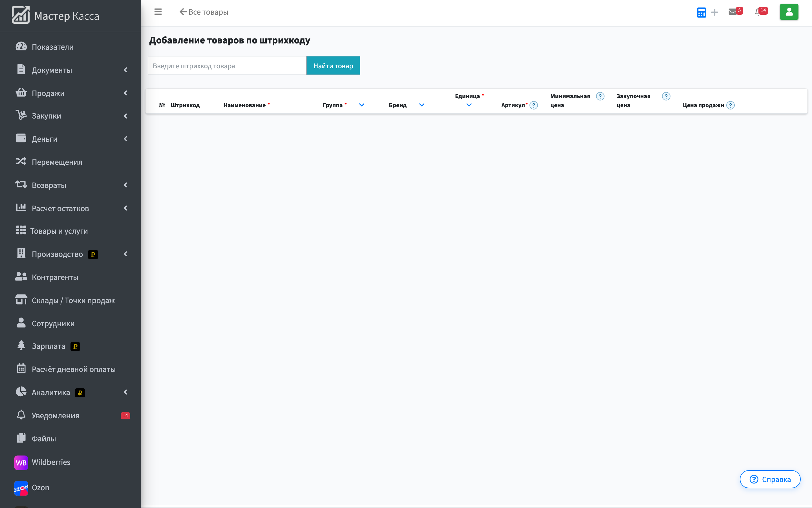Click the Артикул help question icon
812x508 pixels.
click(533, 105)
